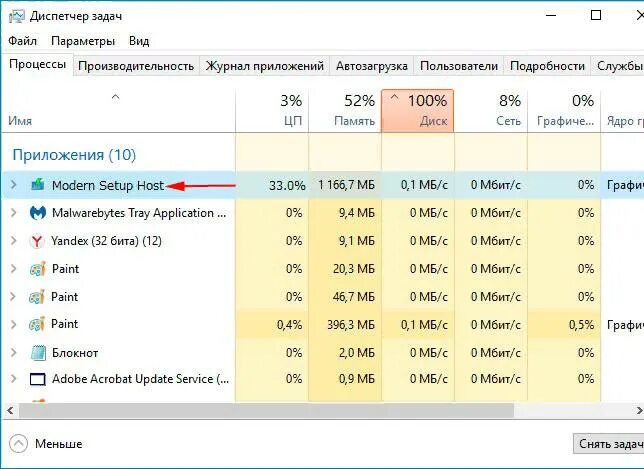The image size is (644, 469).
Task: Click the horizontal scrollbar right arrow
Action: point(639,410)
